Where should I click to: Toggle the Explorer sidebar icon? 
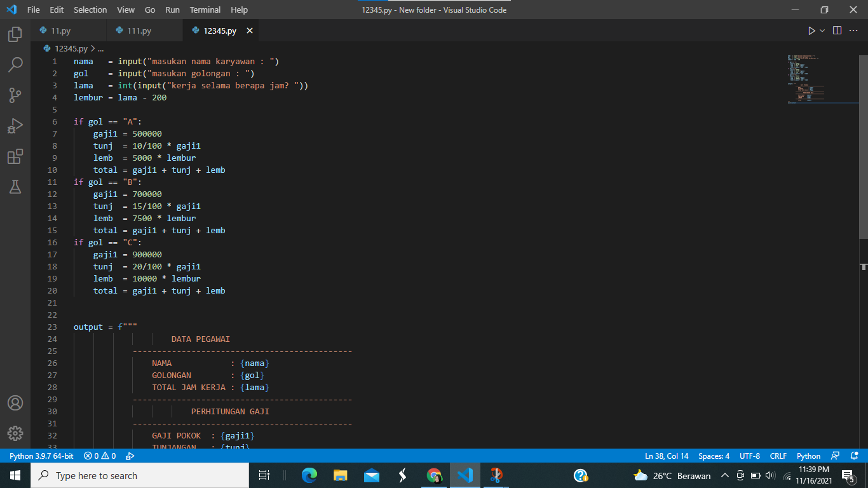tap(15, 36)
